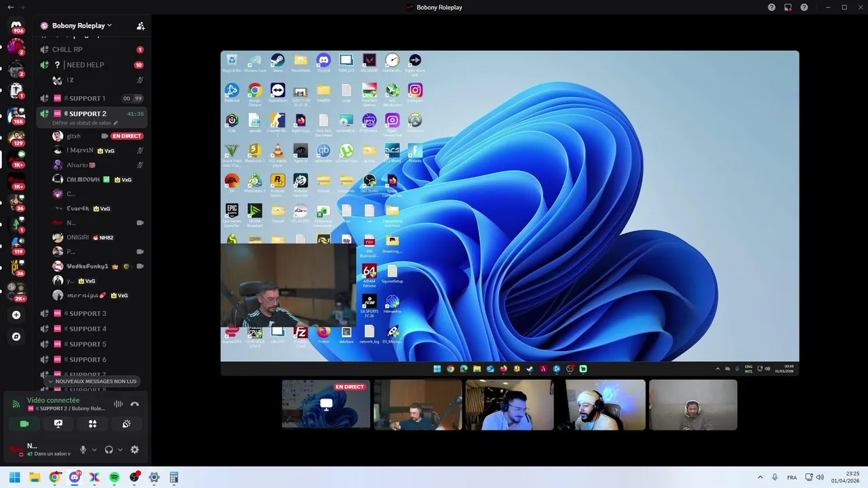Add a server with plus icon

(x=16, y=315)
